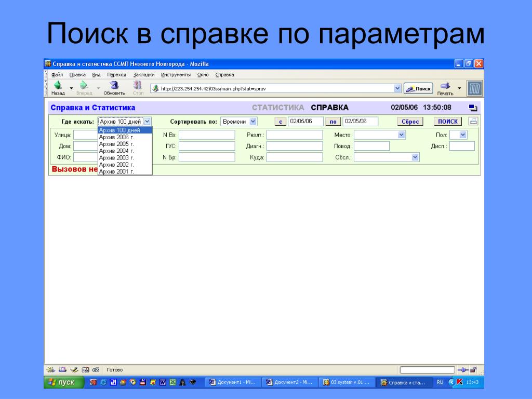This screenshot has height=399, width=532.
Task: Open the 'Сортировать по' dropdown
Action: click(238, 122)
